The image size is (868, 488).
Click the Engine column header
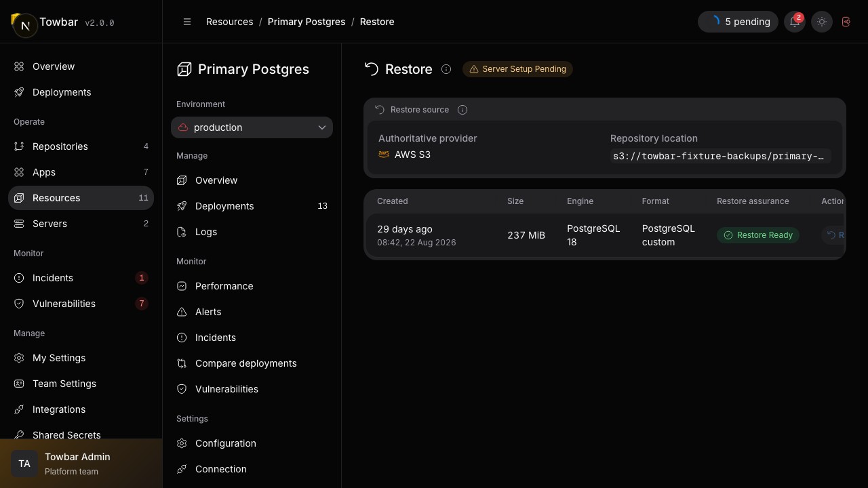pyautogui.click(x=580, y=201)
